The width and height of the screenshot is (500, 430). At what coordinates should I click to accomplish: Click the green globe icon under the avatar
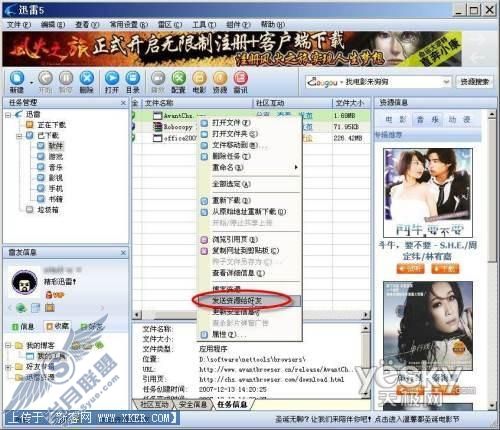pyautogui.click(x=21, y=308)
